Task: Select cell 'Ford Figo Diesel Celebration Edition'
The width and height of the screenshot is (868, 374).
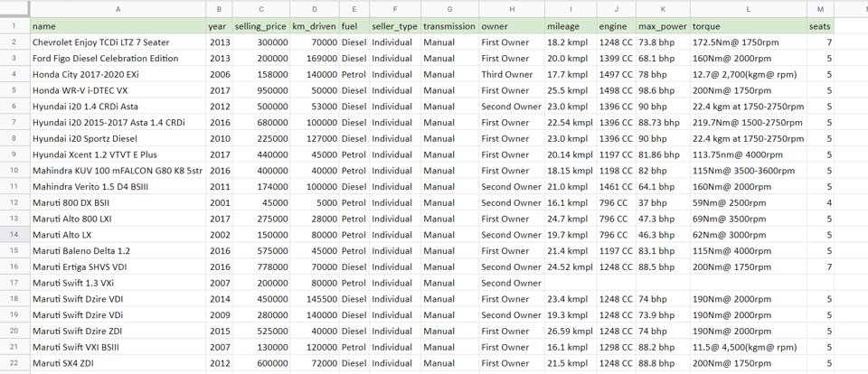Action: [118, 58]
